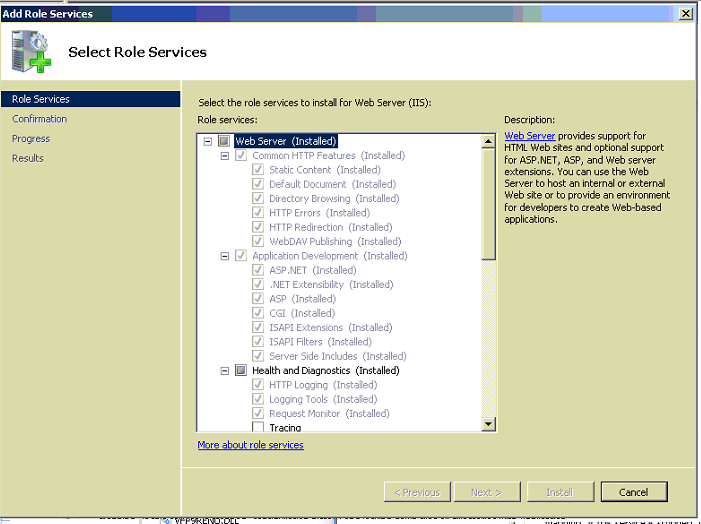
Task: Click the role services scrollbar up arrow
Action: coord(489,142)
